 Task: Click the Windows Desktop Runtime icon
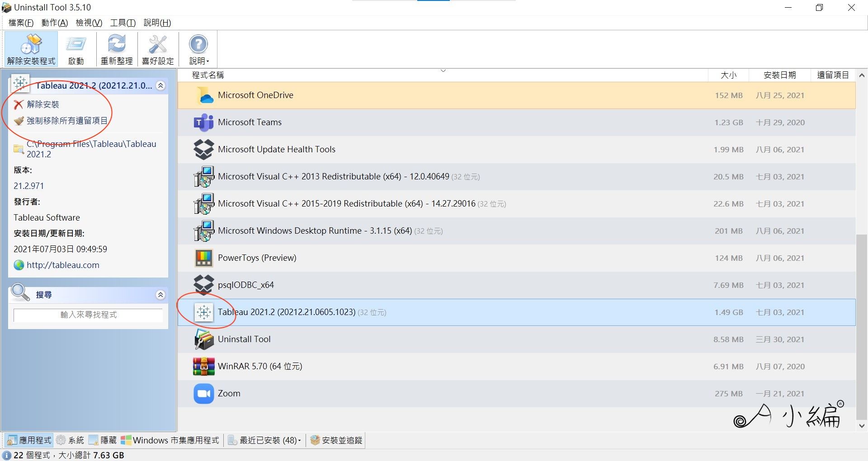(204, 231)
